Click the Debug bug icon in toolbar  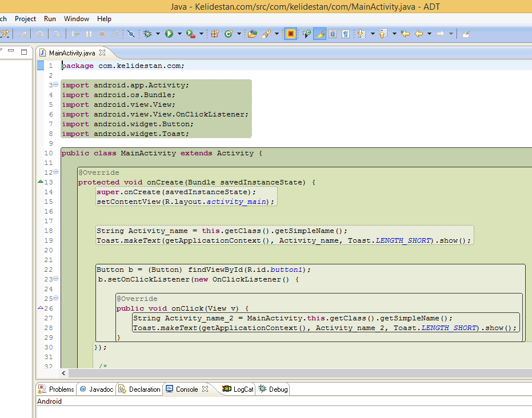(x=147, y=34)
